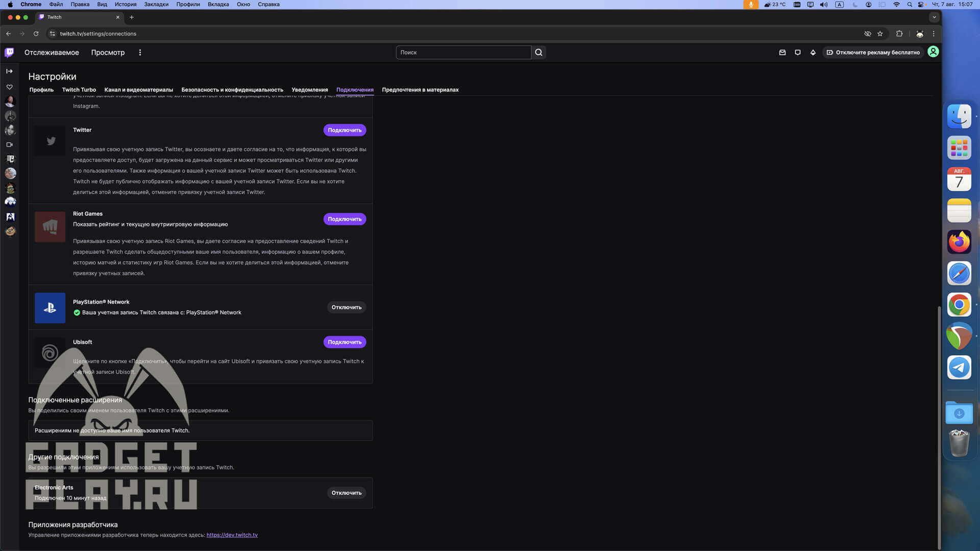Click Подключить for Riot Games
The width and height of the screenshot is (980, 551).
point(345,219)
